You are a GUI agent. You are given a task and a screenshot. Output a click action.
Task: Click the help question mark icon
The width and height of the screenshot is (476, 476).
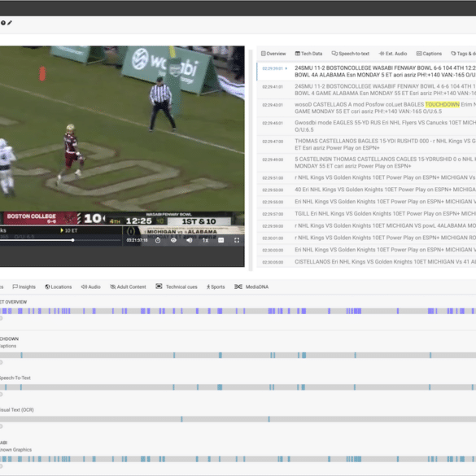coord(3,23)
